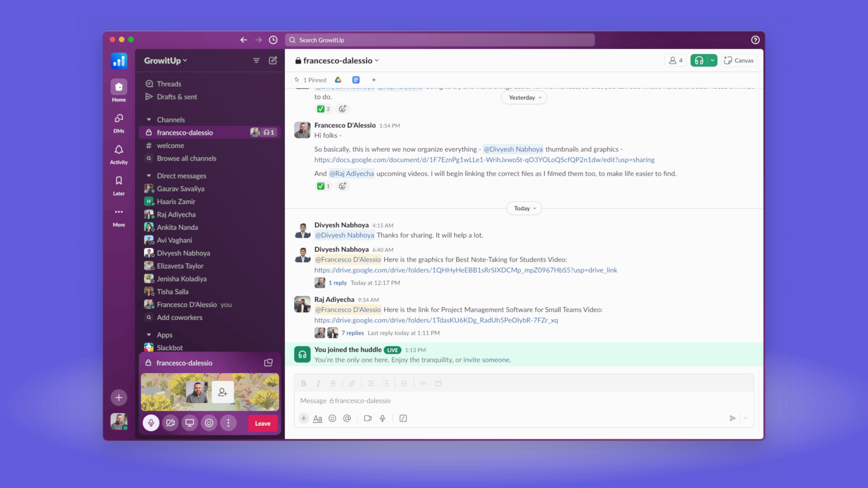Open the Threads view

tap(169, 84)
